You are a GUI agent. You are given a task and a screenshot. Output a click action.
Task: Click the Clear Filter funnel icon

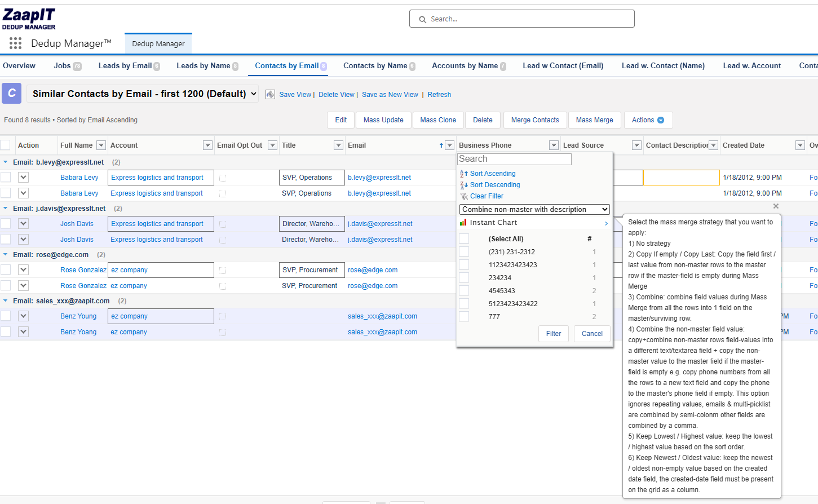pos(464,196)
